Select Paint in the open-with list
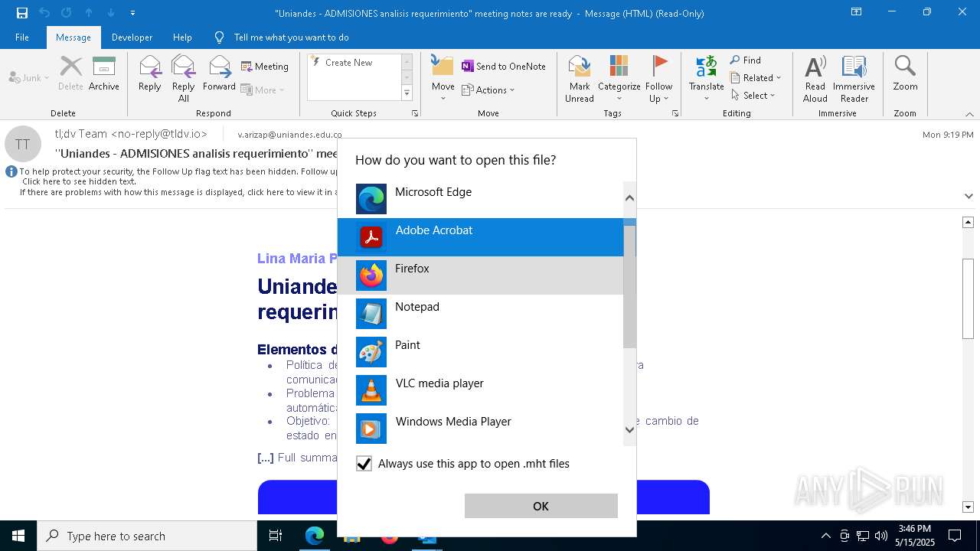Screen dimensions: 980x551 click(x=481, y=352)
